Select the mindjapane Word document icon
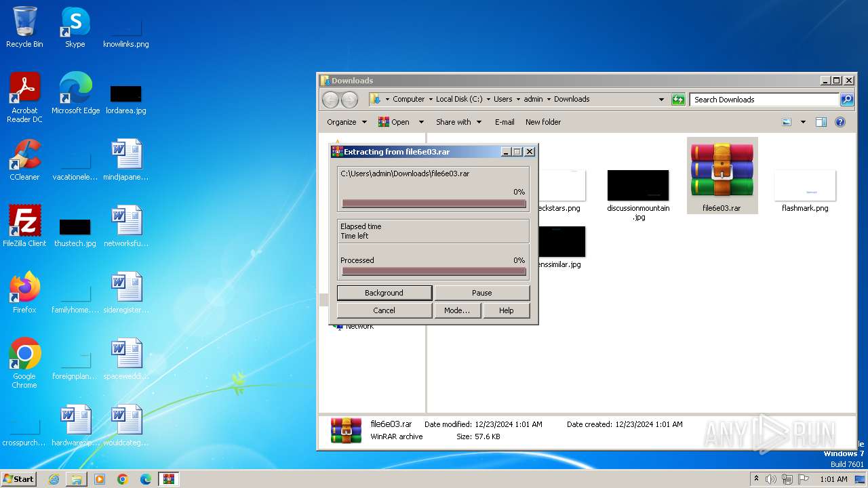This screenshot has width=868, height=488. (x=126, y=160)
